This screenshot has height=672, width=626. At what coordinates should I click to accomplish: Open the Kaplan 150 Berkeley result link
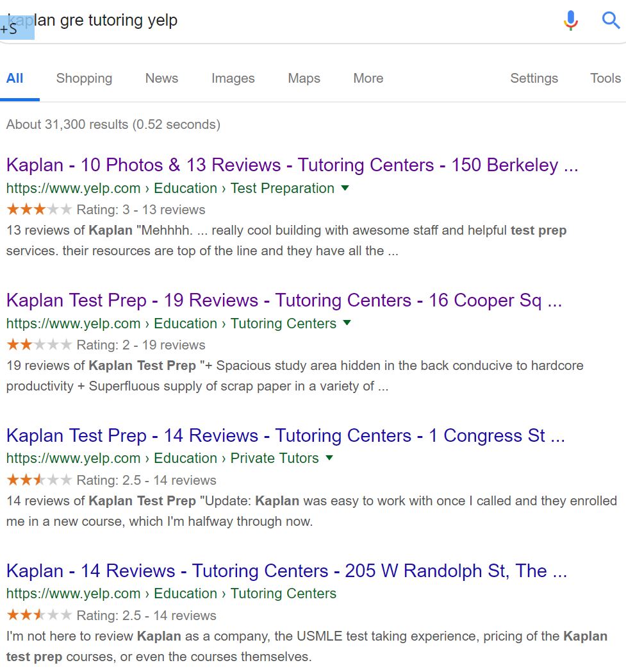click(292, 165)
